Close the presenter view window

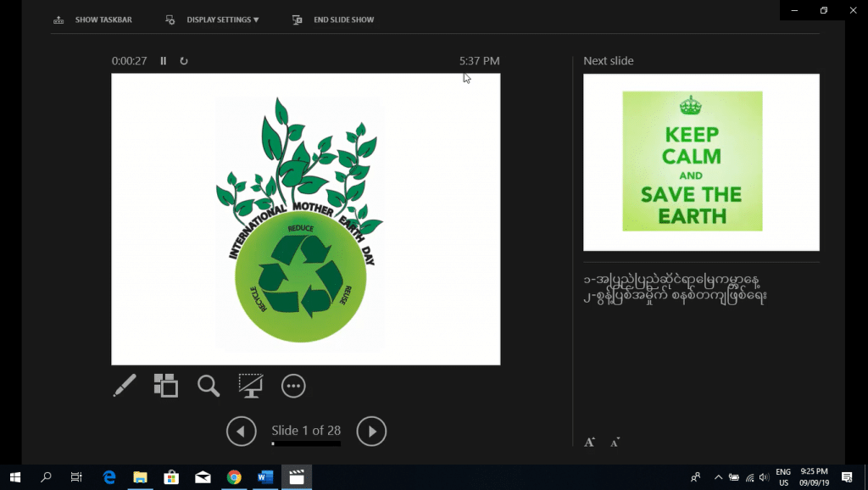pyautogui.click(x=853, y=10)
